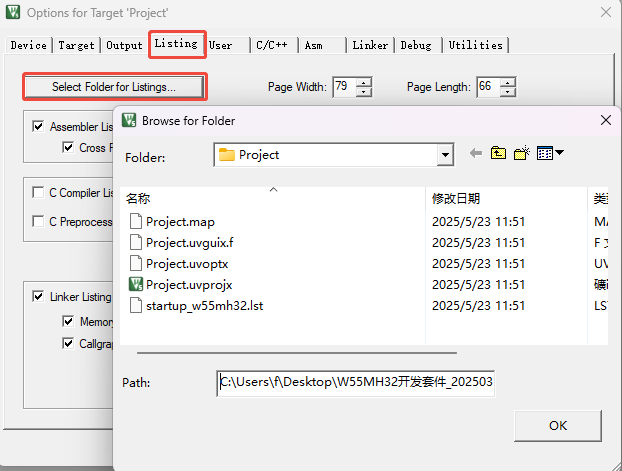Click the Project.map file icon

click(x=136, y=221)
